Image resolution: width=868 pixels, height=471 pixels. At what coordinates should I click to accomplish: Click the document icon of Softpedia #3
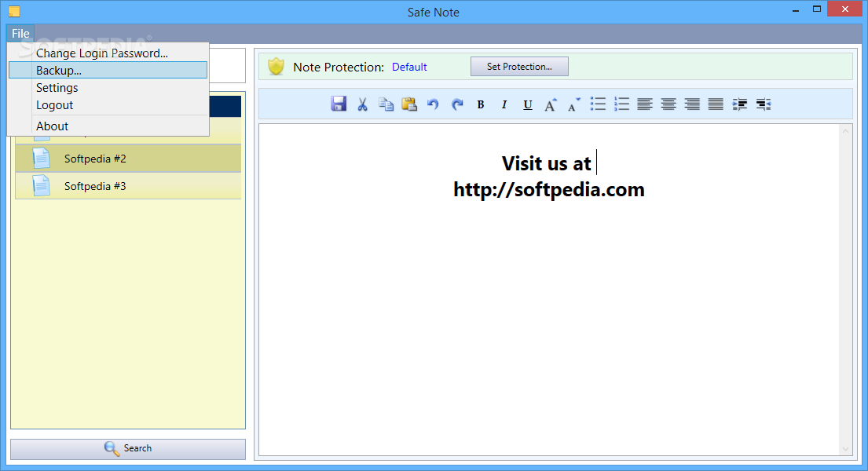(x=41, y=185)
